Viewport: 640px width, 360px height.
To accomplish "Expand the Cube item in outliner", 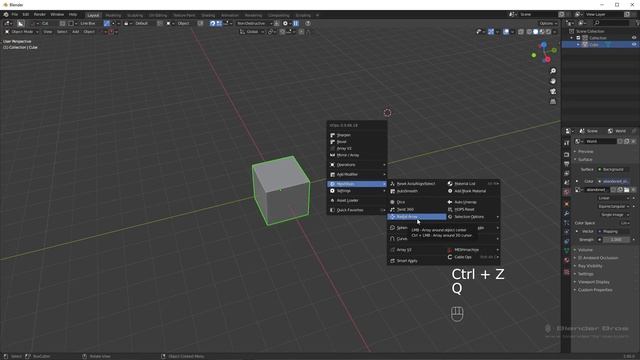I will click(578, 44).
